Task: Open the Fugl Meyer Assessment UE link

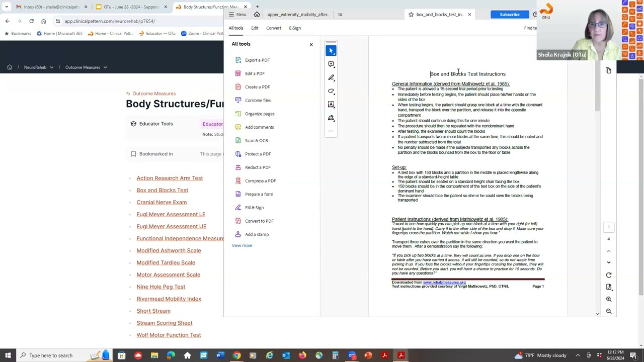Action: pos(171,226)
